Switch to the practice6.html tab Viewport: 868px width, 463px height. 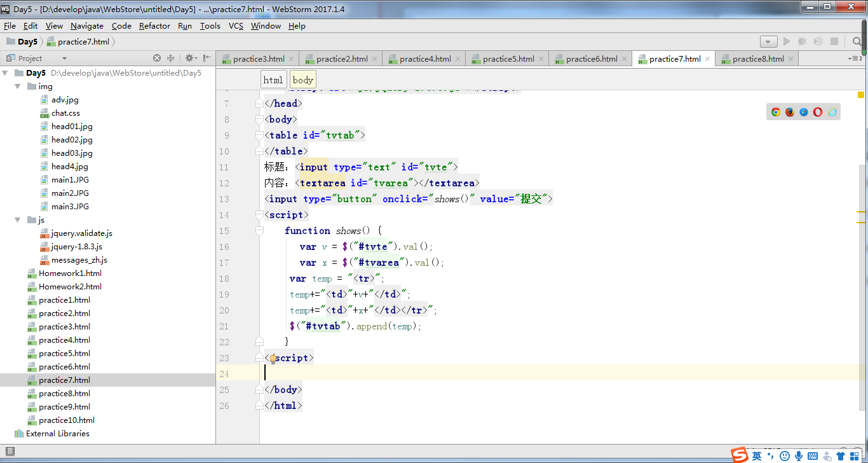[592, 59]
